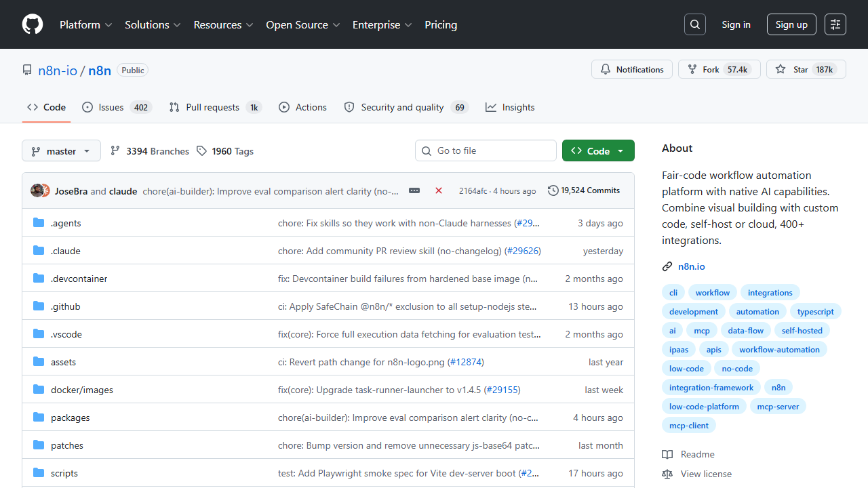
Task: Click the scripts folder icon
Action: [39, 473]
